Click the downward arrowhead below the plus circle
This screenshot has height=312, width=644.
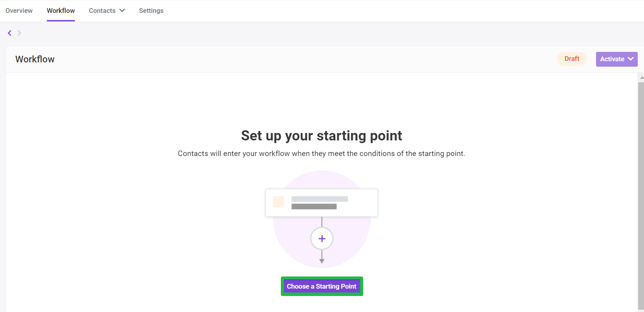[x=322, y=261]
